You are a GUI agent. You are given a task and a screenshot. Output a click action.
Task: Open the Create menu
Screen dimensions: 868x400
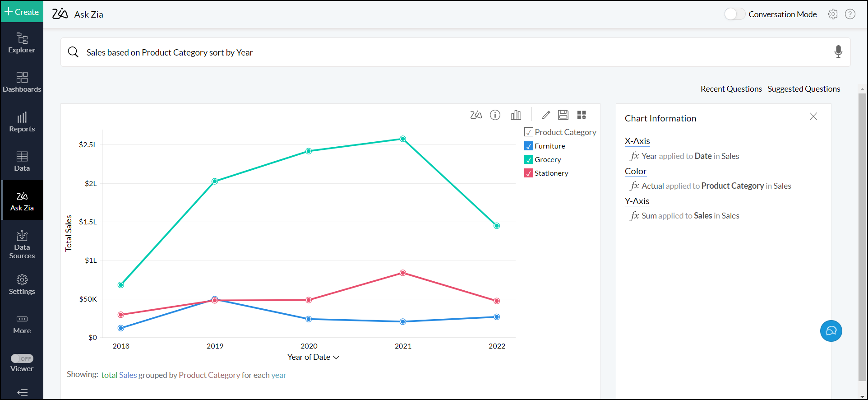pos(22,12)
